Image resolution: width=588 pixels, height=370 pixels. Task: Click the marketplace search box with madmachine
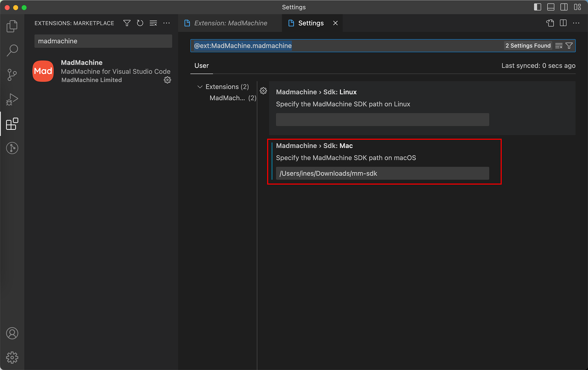point(103,41)
